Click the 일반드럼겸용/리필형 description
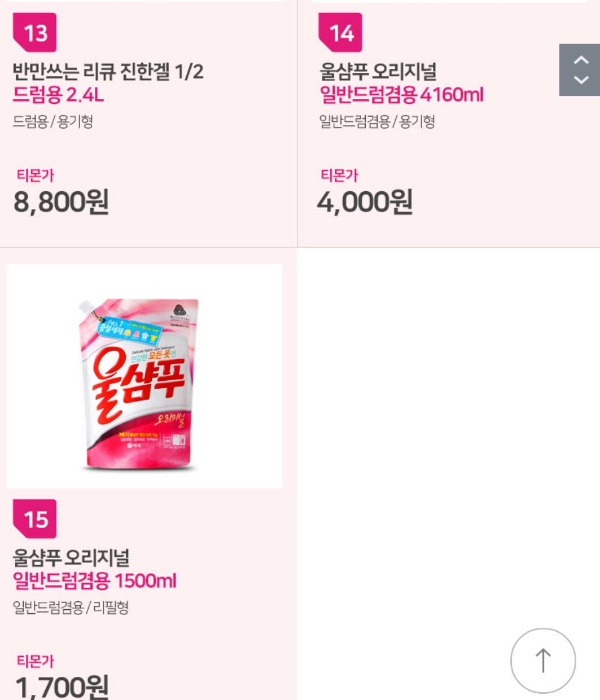The height and width of the screenshot is (700, 600). click(71, 607)
